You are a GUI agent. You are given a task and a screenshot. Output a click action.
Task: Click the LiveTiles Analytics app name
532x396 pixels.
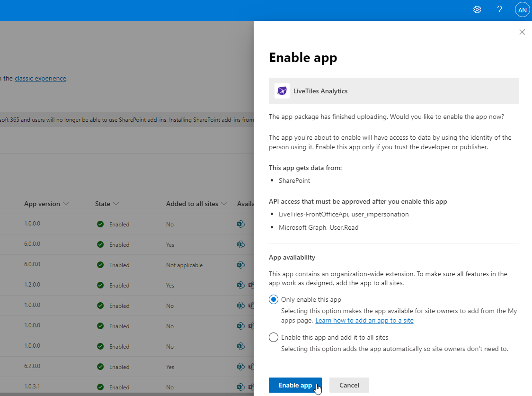click(320, 91)
